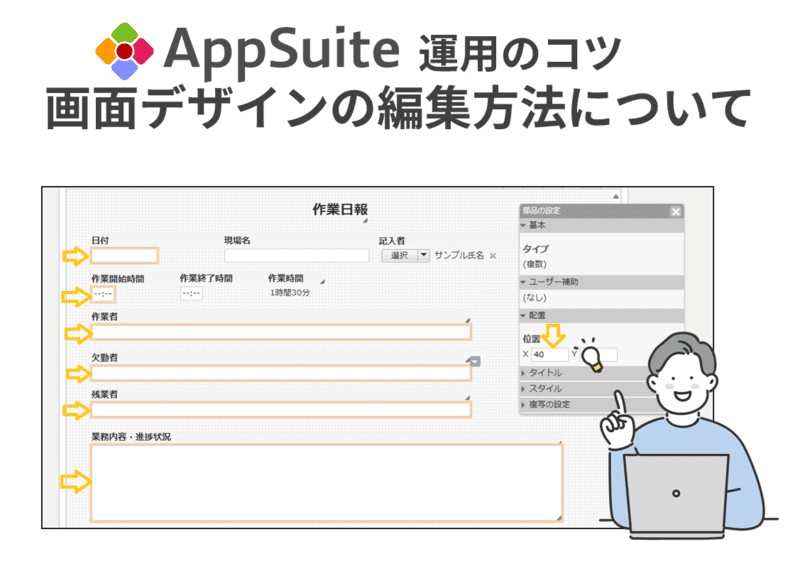Open the small menu icon above 欠勤者 field
This screenshot has width=800, height=571.
click(475, 362)
